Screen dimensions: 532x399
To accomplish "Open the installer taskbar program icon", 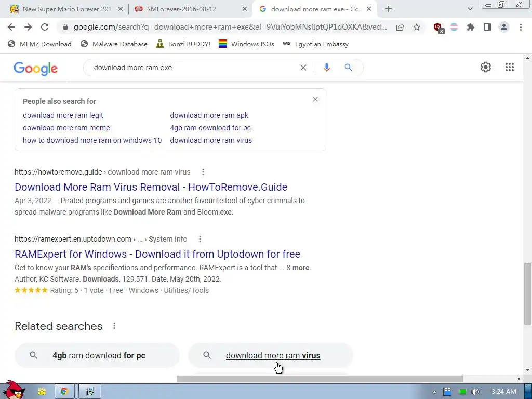I will pyautogui.click(x=90, y=392).
